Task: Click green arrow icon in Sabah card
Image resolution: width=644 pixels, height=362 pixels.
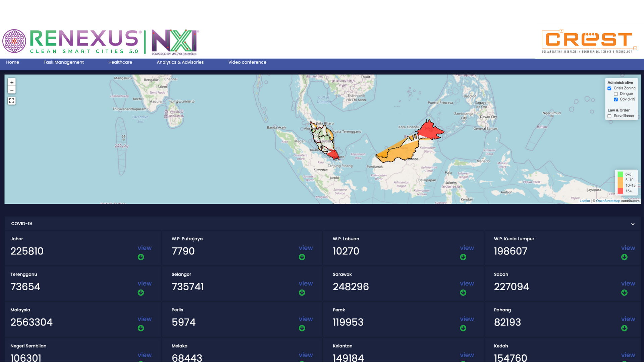Action: coord(624,293)
